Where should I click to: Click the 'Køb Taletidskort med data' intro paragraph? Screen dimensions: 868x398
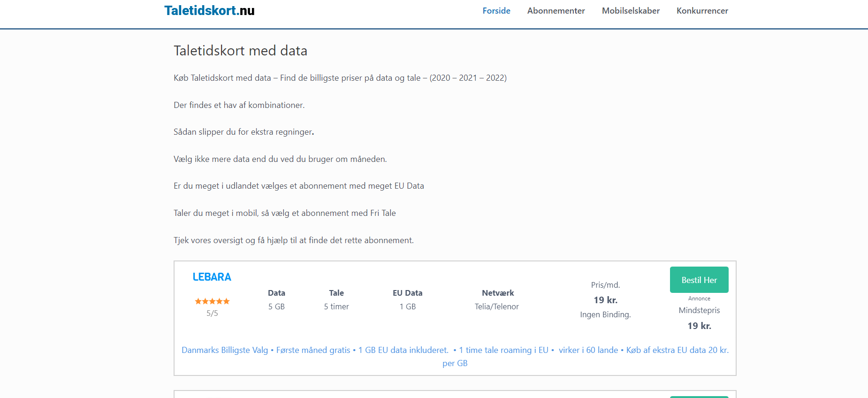click(x=340, y=78)
